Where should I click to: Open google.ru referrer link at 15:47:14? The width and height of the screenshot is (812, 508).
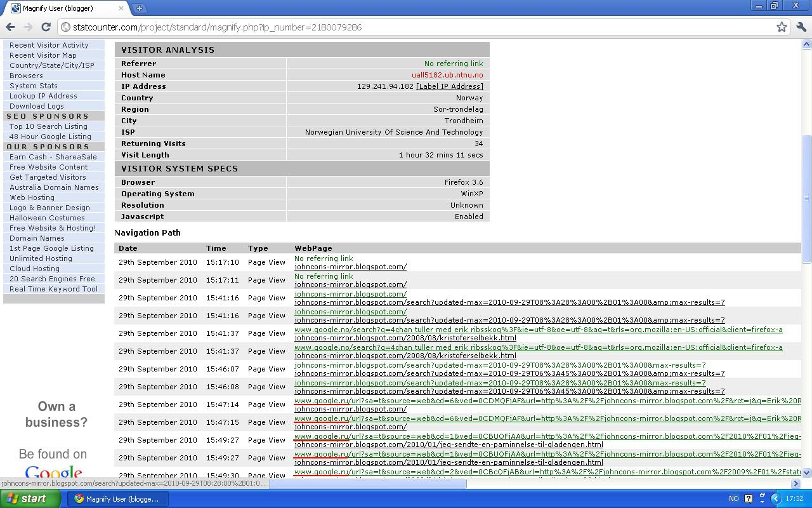(547, 401)
